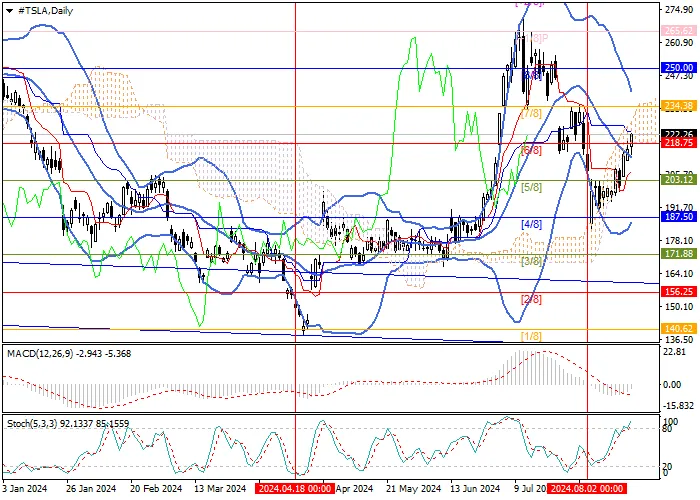The height and width of the screenshot is (500, 700).
Task: Click the 3 Jan 2024 date label
Action: [x=25, y=489]
